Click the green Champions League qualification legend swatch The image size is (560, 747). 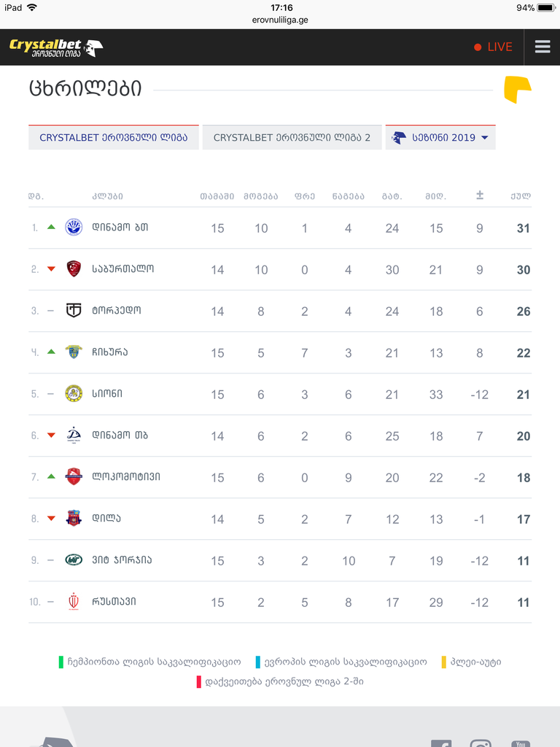[x=61, y=662]
